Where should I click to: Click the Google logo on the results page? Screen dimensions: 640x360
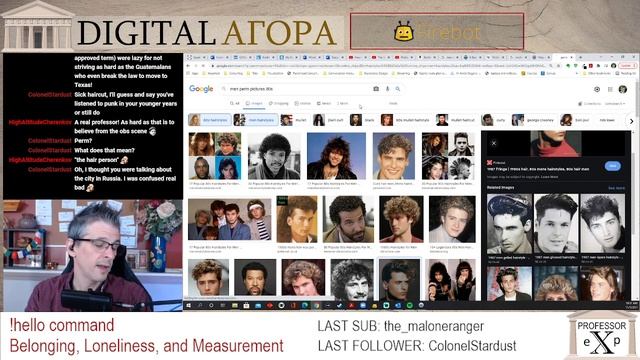(201, 89)
